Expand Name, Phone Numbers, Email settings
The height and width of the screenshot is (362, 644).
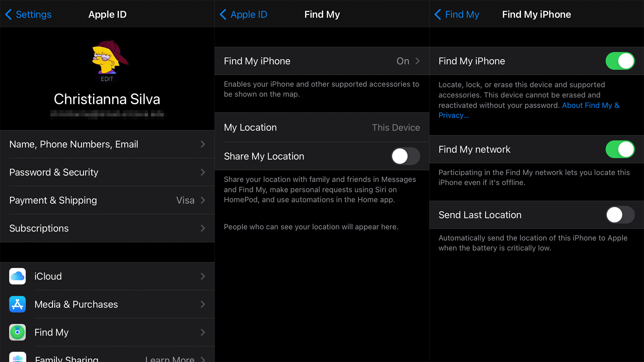(x=106, y=144)
